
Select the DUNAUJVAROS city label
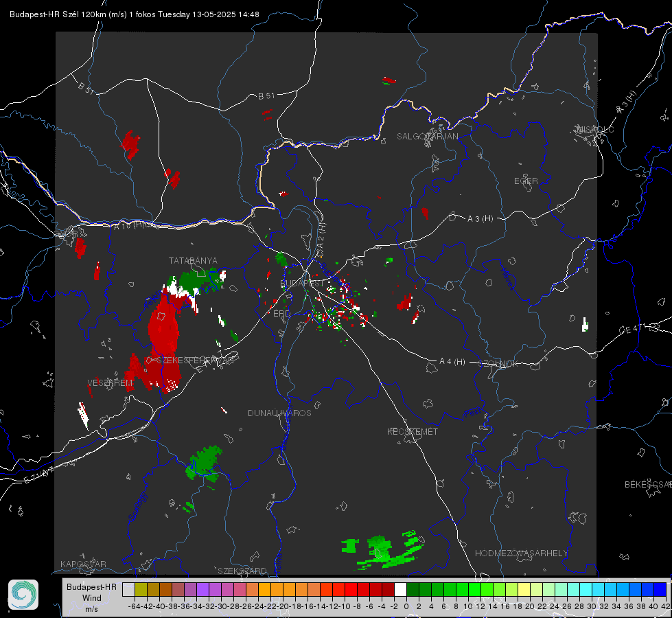click(279, 413)
